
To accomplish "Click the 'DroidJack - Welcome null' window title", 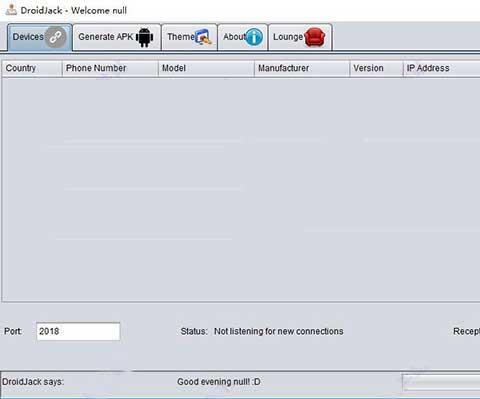I will 74,10.
